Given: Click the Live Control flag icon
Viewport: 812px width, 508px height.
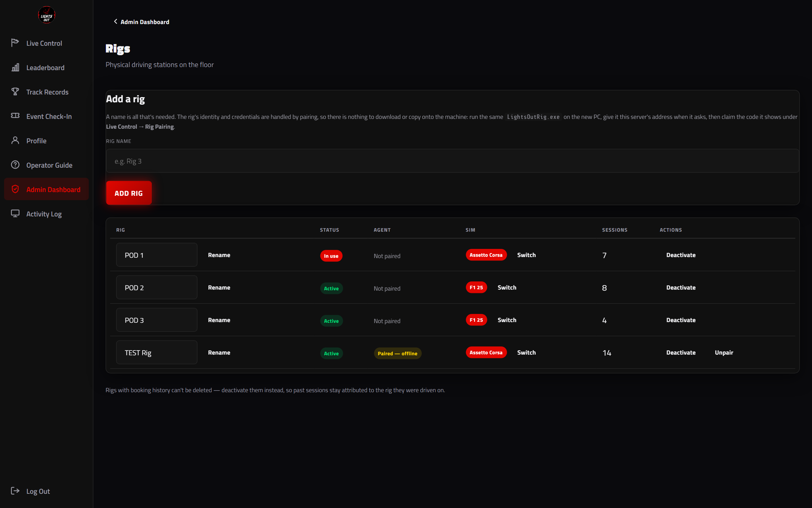Looking at the screenshot, I should [x=15, y=43].
